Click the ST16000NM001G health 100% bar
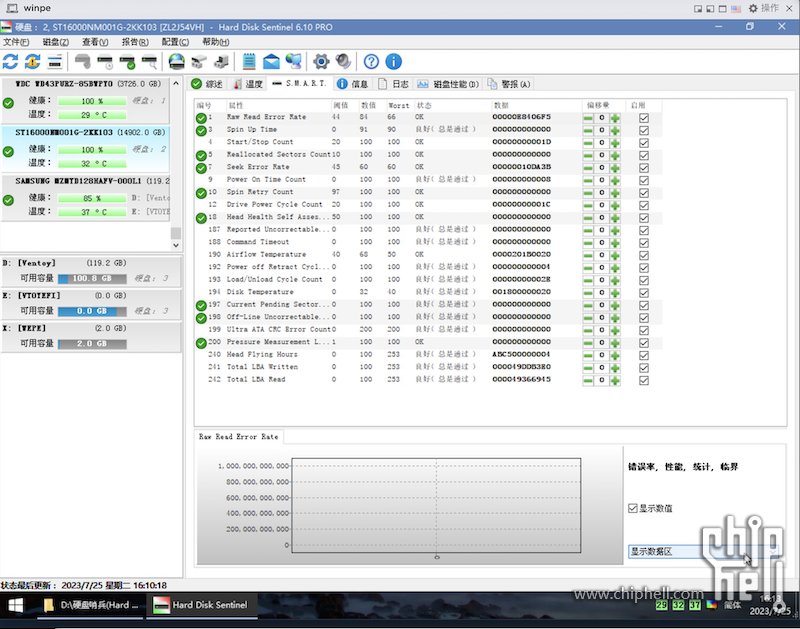The height and width of the screenshot is (629, 800). tap(92, 150)
